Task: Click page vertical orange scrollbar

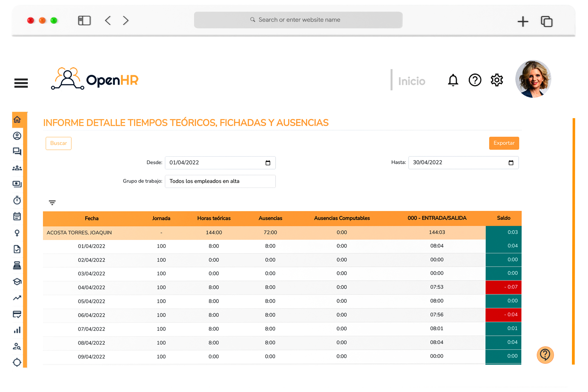Action: [x=573, y=241]
